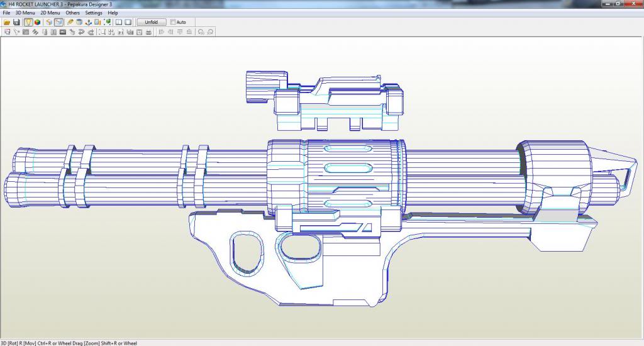Enable the Auto checkbox
Image resolution: width=644 pixels, height=346 pixels.
[x=173, y=22]
